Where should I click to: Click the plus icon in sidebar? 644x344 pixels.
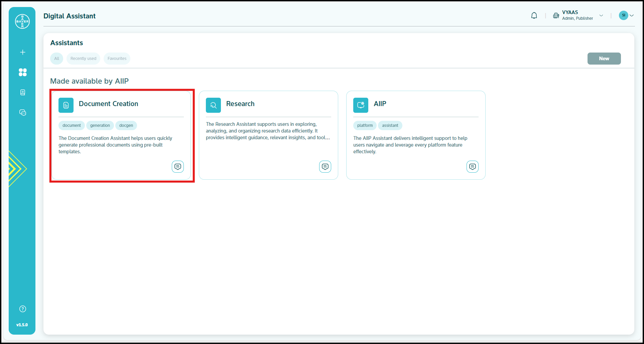pos(23,52)
